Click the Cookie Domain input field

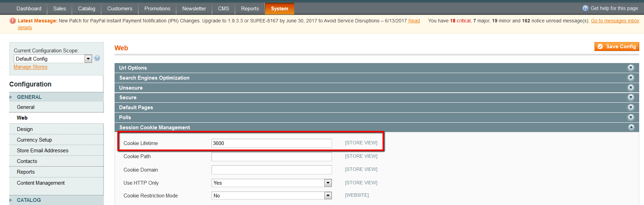271,170
